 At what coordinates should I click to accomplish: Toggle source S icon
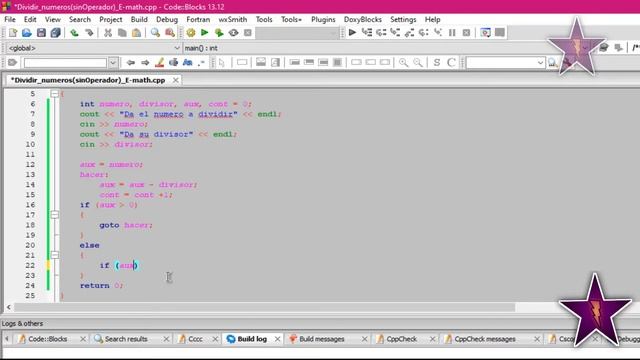[x=437, y=62]
